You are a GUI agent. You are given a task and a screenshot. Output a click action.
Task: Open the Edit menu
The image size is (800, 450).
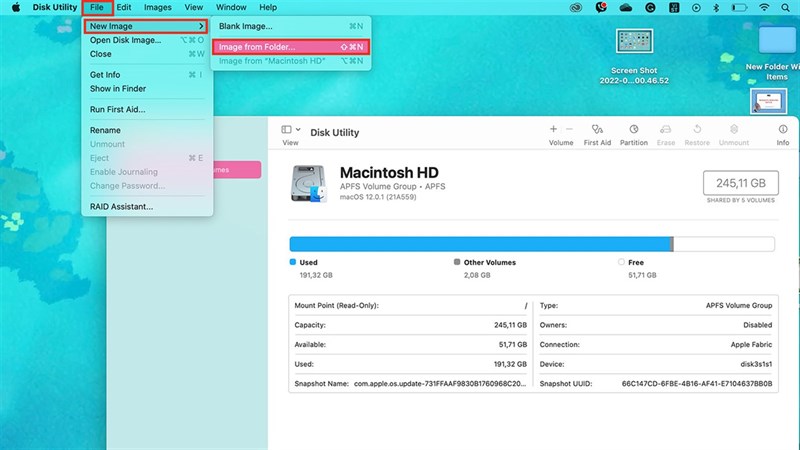point(123,7)
